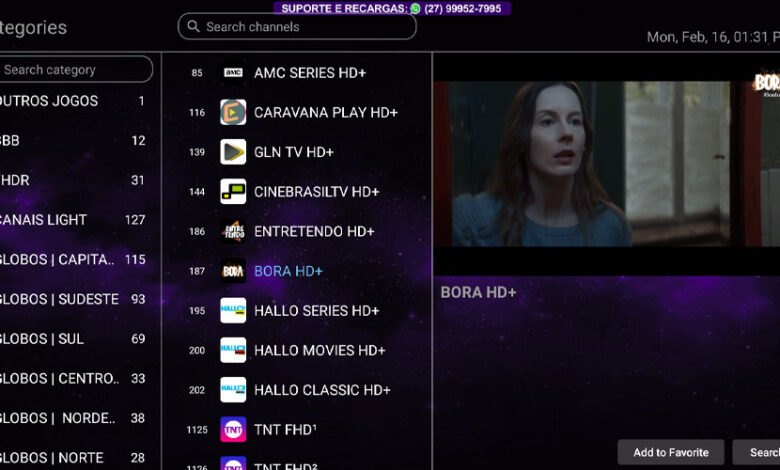The image size is (780, 470).
Task: Open the CineBrasilTV channel logo
Action: point(233,191)
